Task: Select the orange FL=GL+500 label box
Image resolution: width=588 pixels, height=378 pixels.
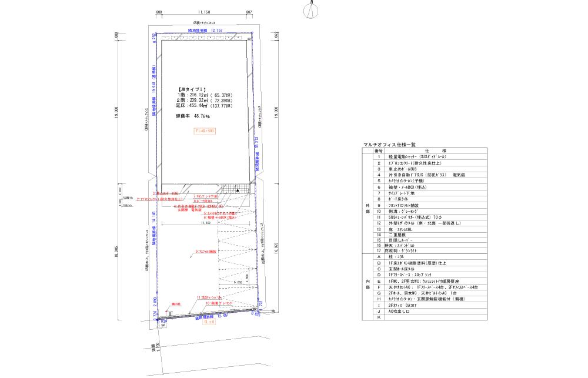Action: [x=205, y=132]
